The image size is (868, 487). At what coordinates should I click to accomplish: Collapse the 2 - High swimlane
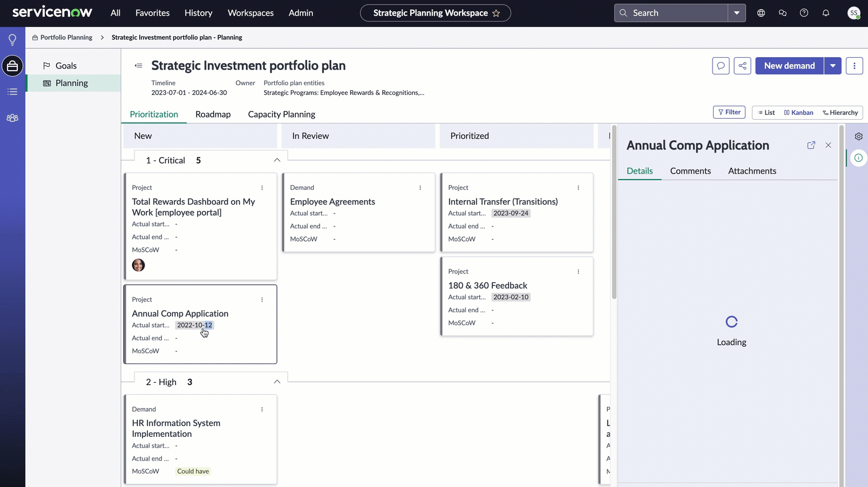[x=277, y=382]
